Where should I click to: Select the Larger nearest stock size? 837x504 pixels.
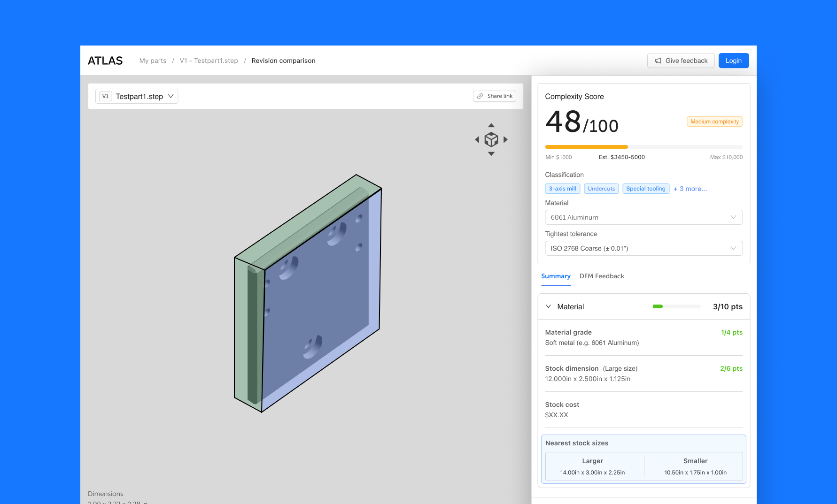(x=592, y=466)
